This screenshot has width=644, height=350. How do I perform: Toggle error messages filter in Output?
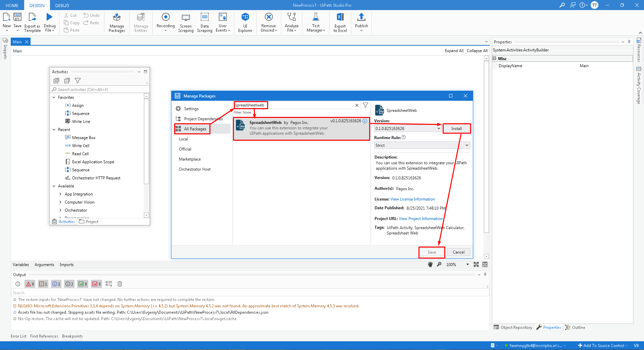30,284
